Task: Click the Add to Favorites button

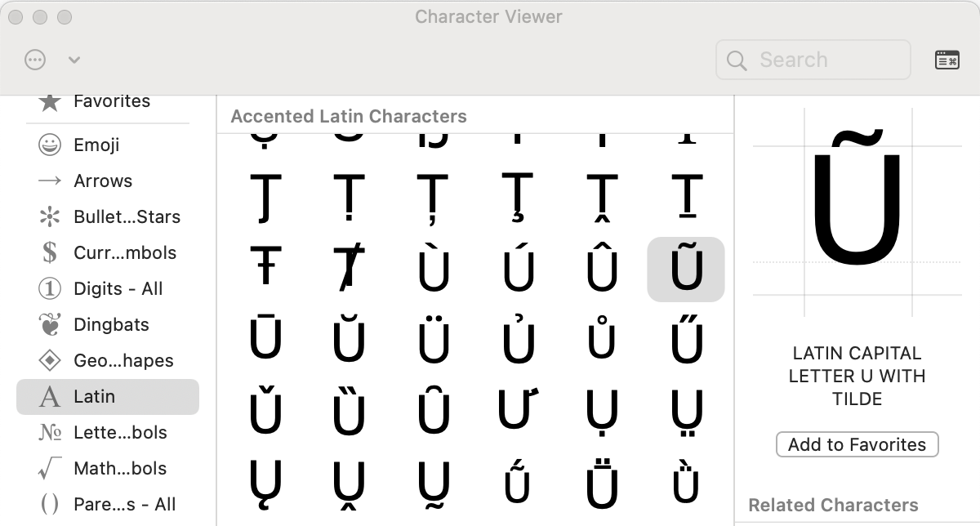Action: point(857,445)
